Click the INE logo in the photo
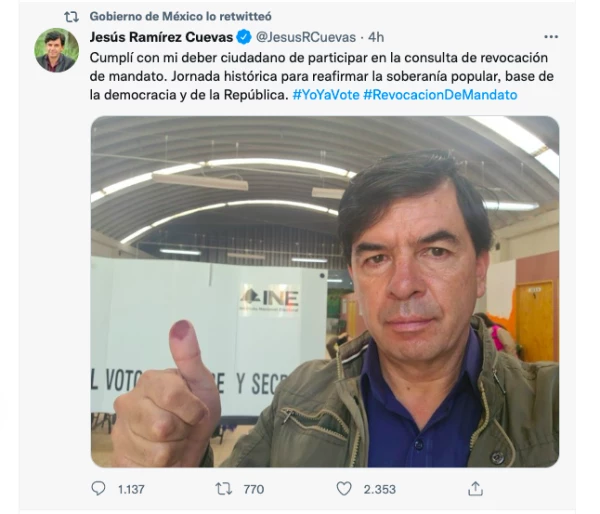600x514 pixels. 270,299
